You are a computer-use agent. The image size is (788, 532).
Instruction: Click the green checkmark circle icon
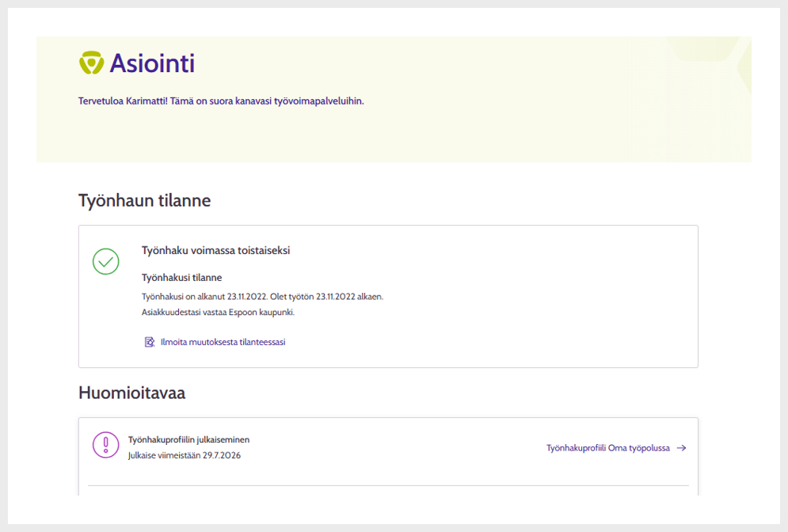105,261
